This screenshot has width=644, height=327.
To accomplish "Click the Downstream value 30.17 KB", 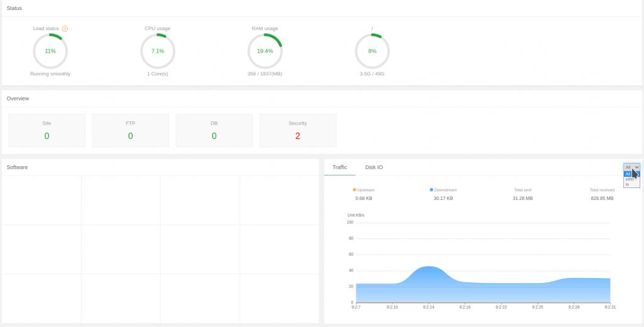I will (x=443, y=199).
